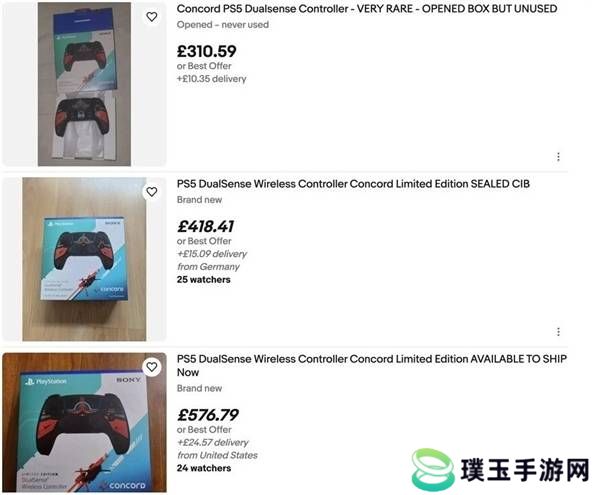Expand three-dot menu on £418.41 listing
The height and width of the screenshot is (495, 600).
coord(558,332)
